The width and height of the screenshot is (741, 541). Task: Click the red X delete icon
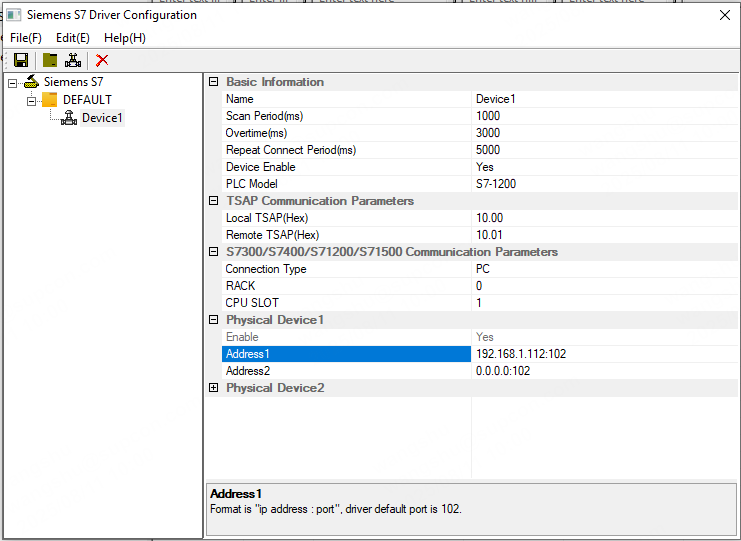tap(102, 60)
